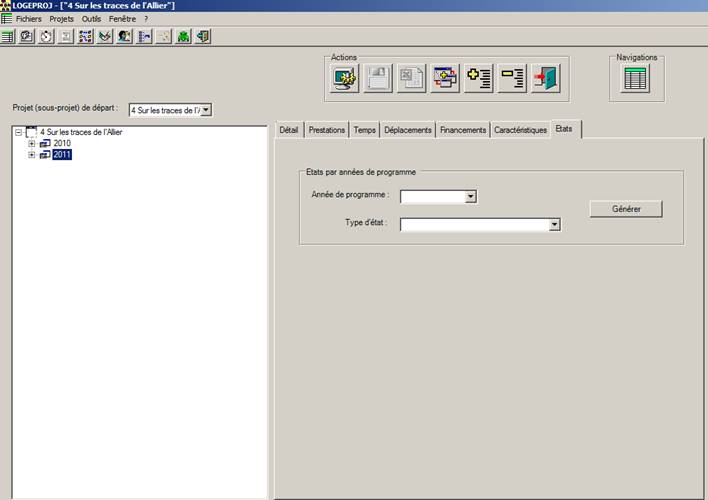The height and width of the screenshot is (500, 708).
Task: Open the Année de programme dropdown
Action: 470,197
